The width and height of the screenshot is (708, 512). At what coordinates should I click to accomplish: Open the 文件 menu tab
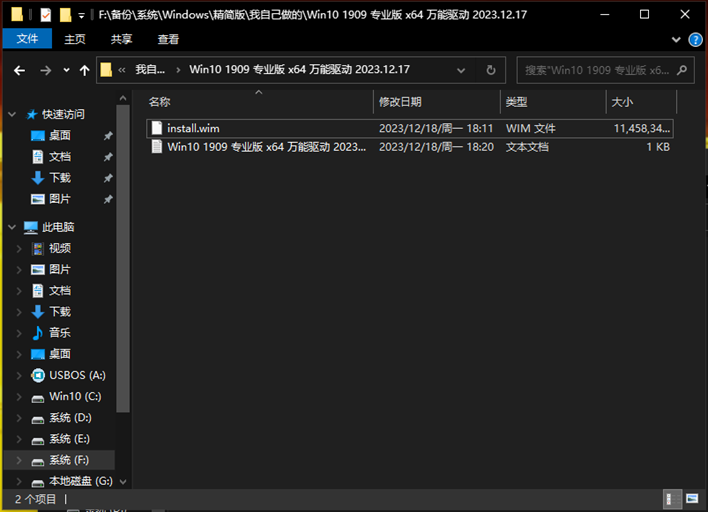tap(28, 39)
